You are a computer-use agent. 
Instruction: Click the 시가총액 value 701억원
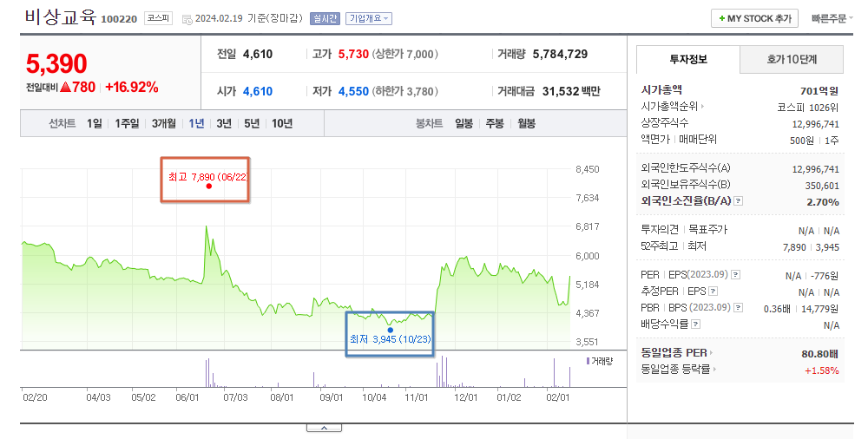coord(819,91)
